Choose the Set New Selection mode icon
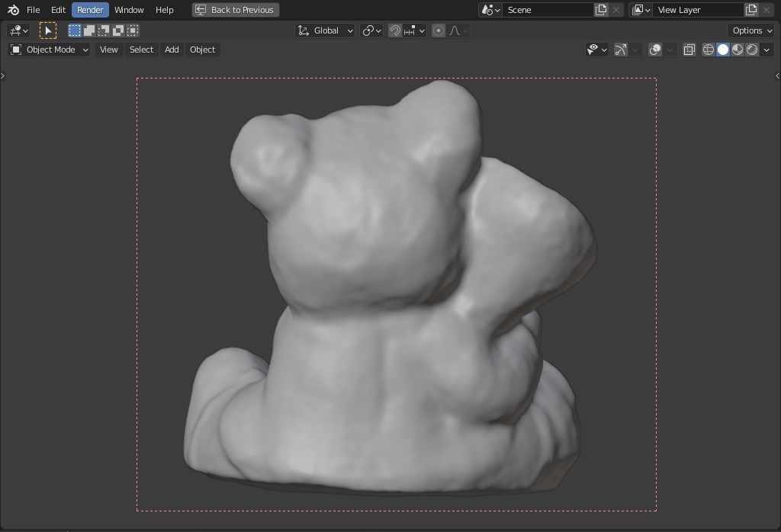Viewport: 781px width, 532px height. pos(75,30)
